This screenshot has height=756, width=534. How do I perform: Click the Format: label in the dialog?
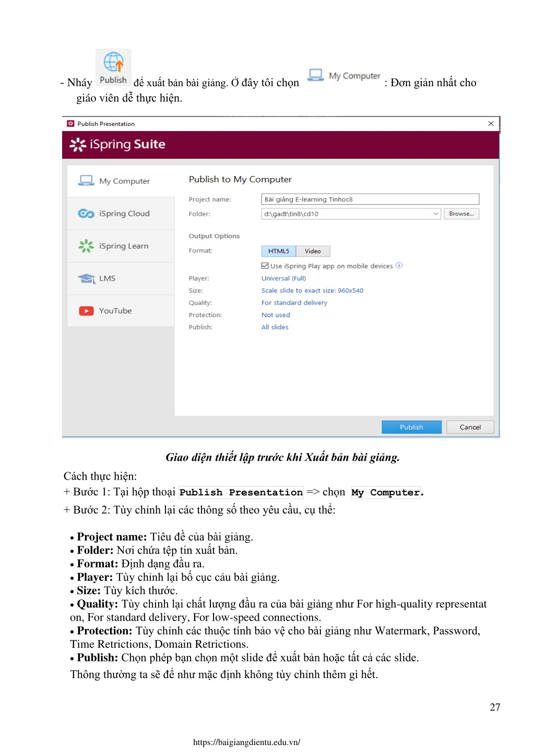coord(200,251)
